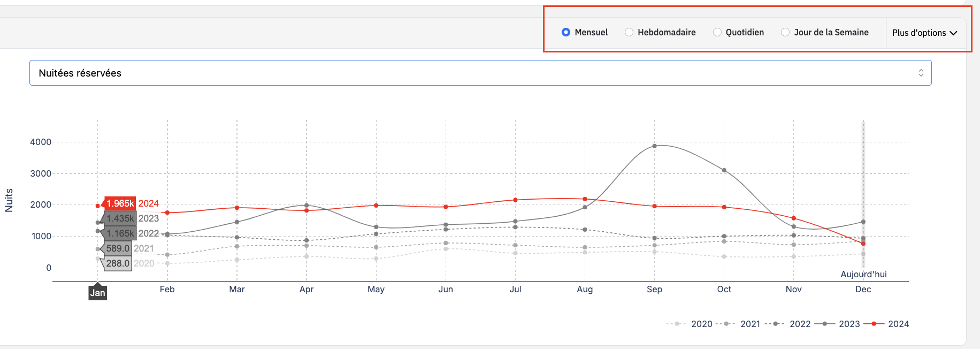This screenshot has height=349, width=980.
Task: Select the Mensuel radio button
Action: click(566, 32)
